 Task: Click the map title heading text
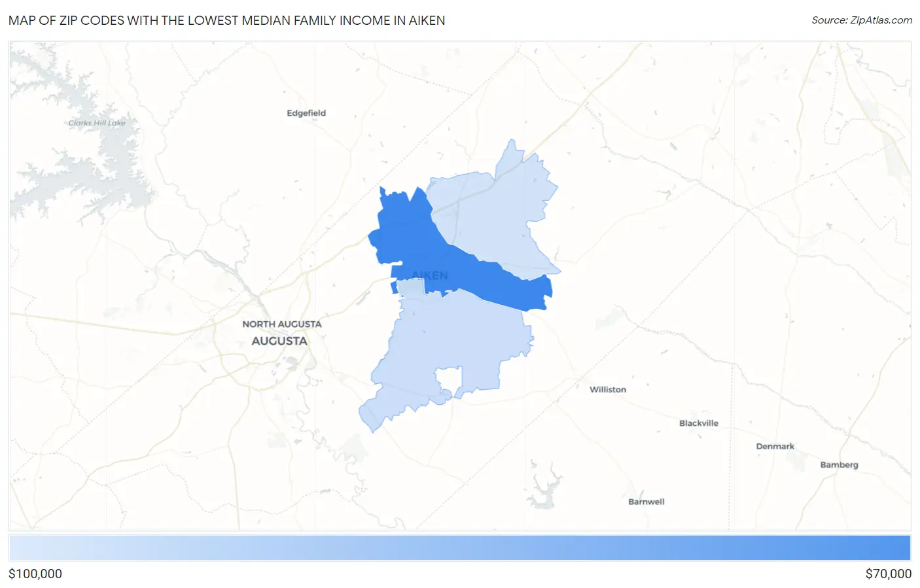[x=226, y=20]
